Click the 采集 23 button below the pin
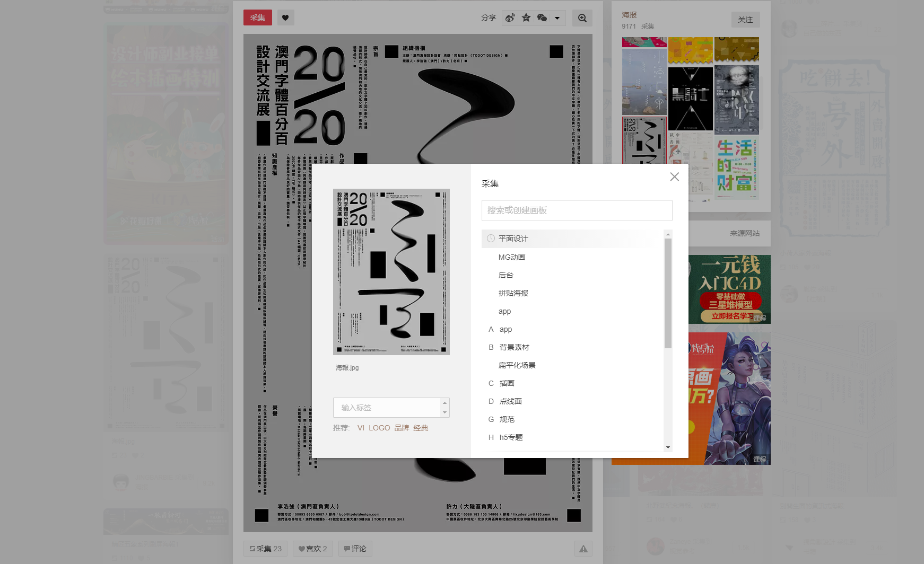Viewport: 924px width, 564px height. coord(266,549)
